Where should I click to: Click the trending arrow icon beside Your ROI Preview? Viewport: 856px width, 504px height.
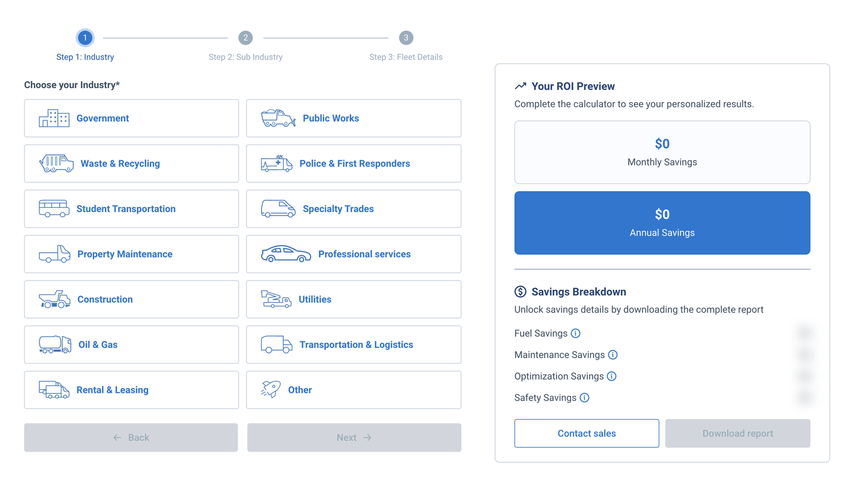(x=521, y=85)
